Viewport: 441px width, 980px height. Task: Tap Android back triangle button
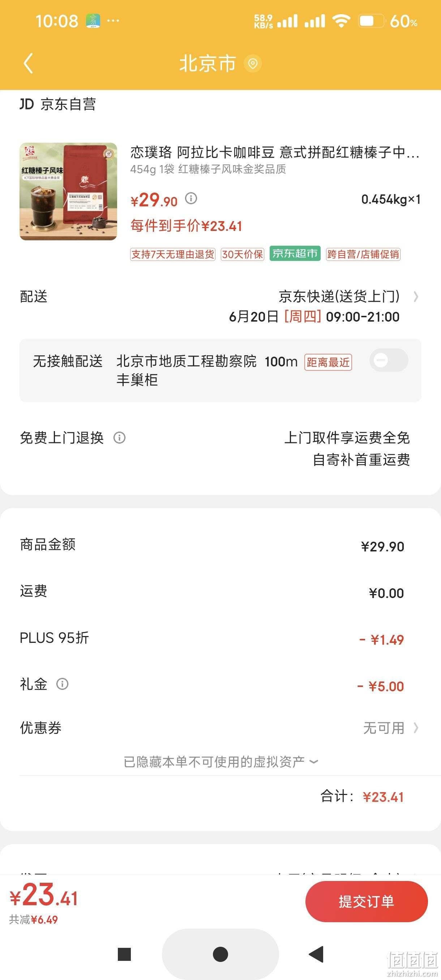316,954
